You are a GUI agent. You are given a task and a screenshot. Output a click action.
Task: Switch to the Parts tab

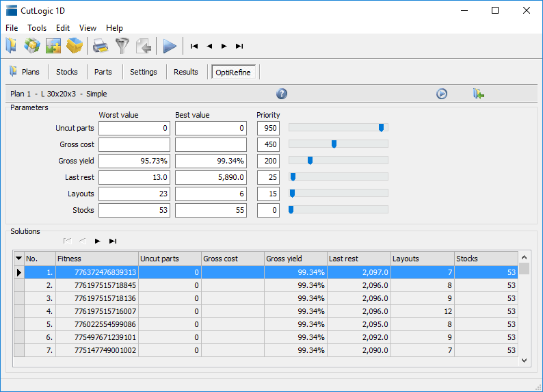pos(103,72)
